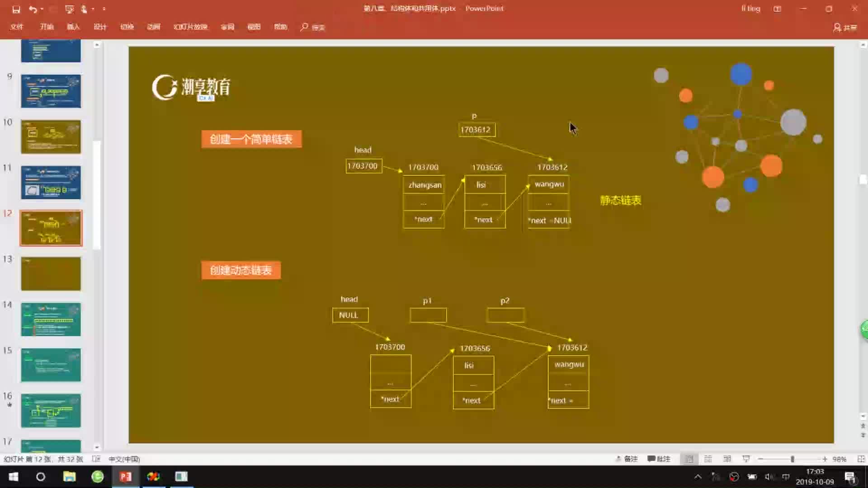This screenshot has width=868, height=488.
Task: Click the zoom slider handle
Action: pyautogui.click(x=792, y=459)
